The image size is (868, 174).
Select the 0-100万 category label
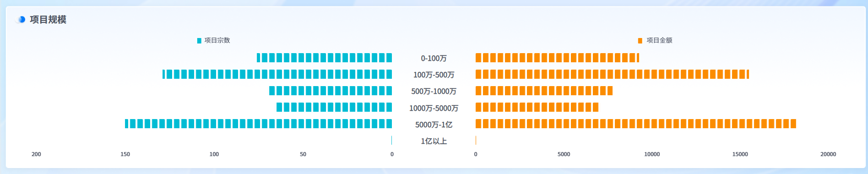(434, 58)
